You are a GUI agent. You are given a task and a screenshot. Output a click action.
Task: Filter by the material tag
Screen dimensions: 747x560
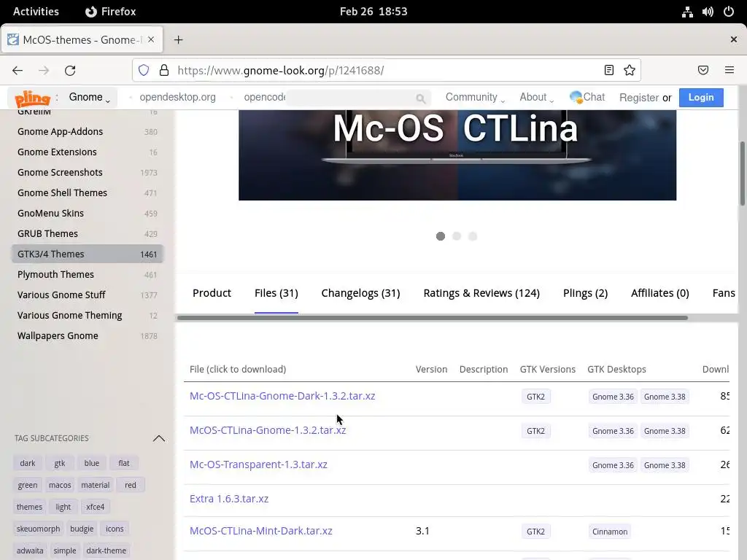96,485
